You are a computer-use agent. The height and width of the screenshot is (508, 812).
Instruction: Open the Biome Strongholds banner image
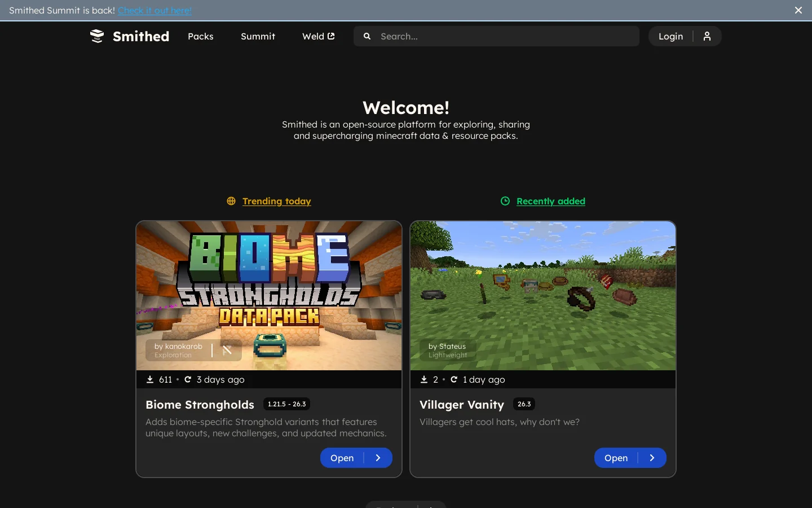pos(269,296)
